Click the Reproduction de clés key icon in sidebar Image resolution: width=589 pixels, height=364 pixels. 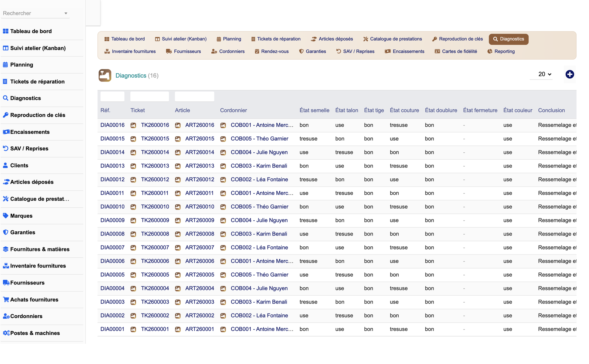click(x=5, y=115)
